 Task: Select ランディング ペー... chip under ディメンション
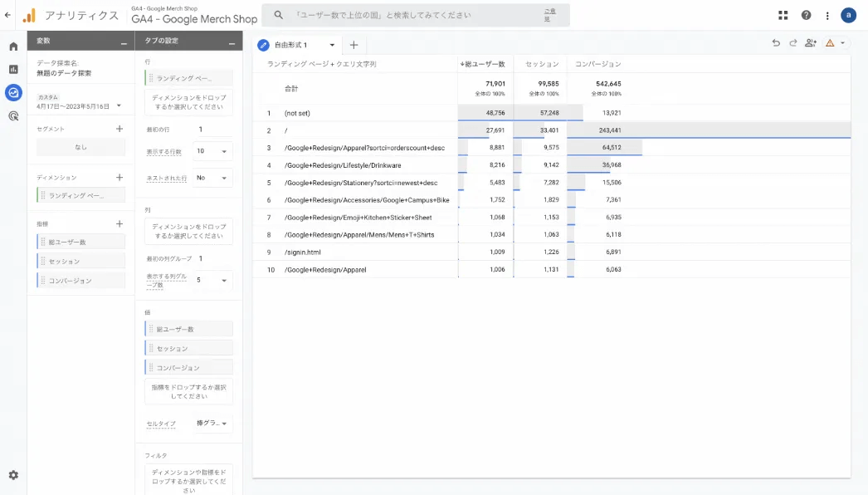(80, 195)
